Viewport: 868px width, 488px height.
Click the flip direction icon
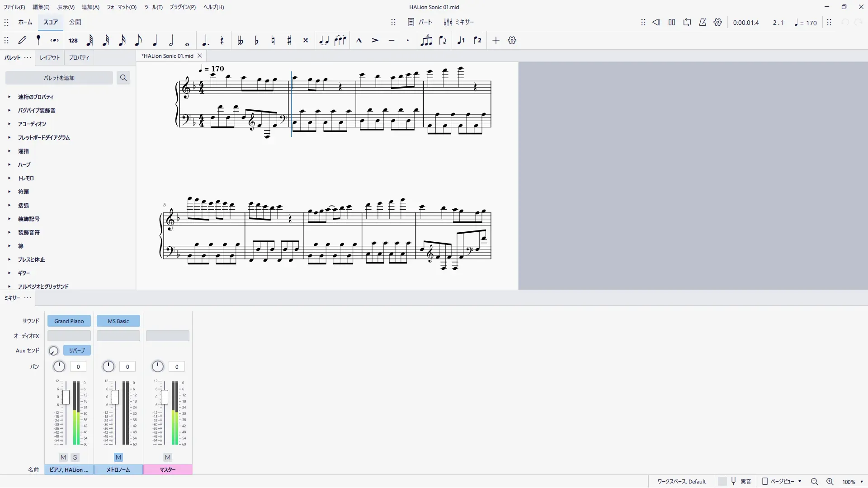pyautogui.click(x=443, y=41)
